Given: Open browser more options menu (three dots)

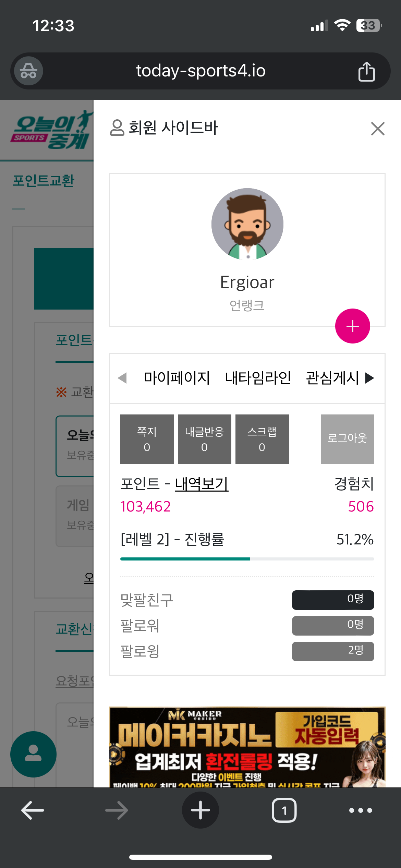Looking at the screenshot, I should [361, 810].
